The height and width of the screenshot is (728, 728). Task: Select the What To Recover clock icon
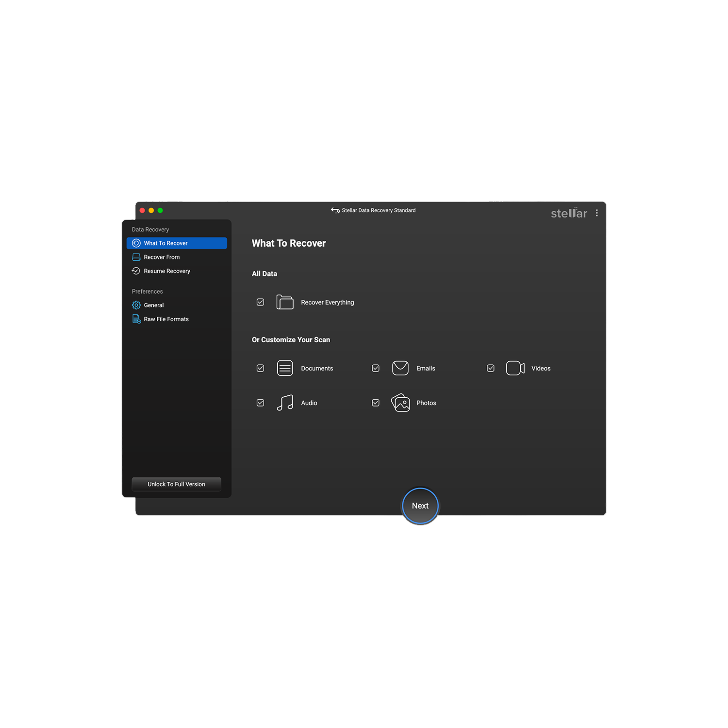click(136, 243)
